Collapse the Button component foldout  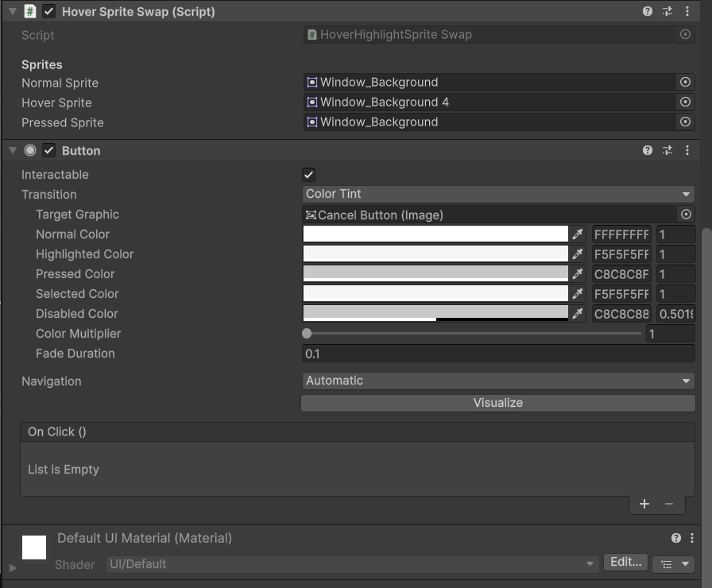(13, 150)
